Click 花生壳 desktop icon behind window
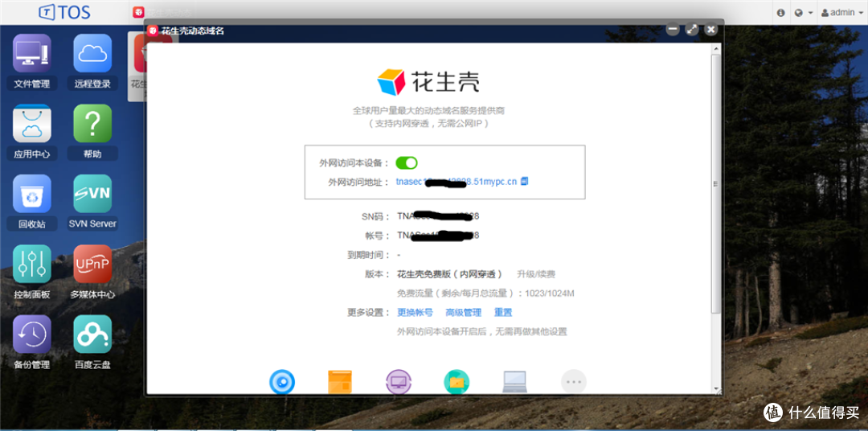 pyautogui.click(x=136, y=67)
